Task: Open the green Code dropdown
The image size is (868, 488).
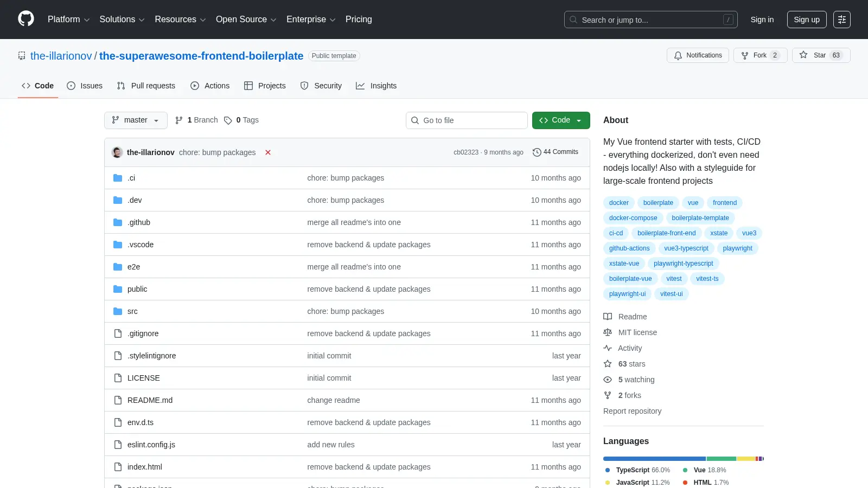Action: [561, 120]
